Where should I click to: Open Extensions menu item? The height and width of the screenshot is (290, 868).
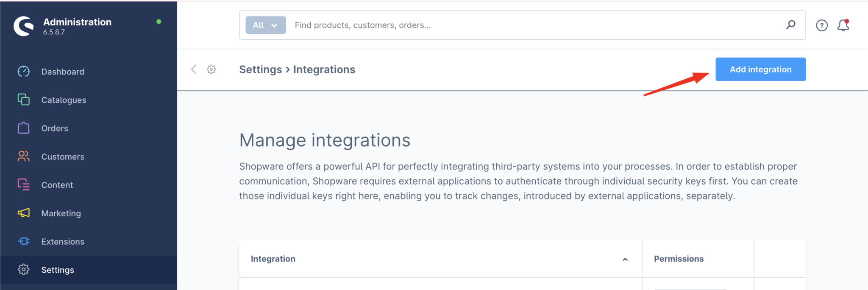click(89, 242)
